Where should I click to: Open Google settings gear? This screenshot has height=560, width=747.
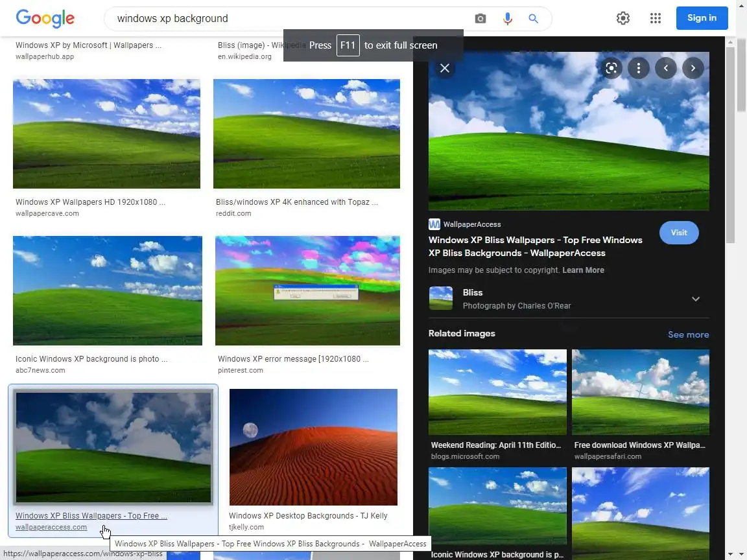pos(622,18)
